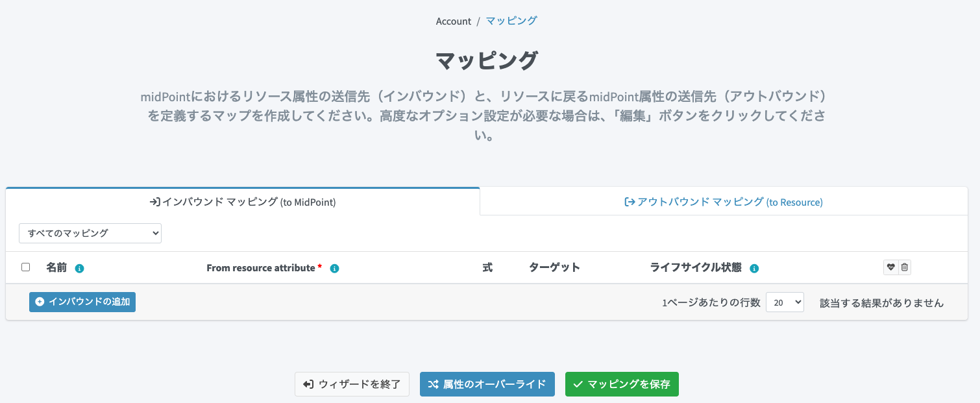The height and width of the screenshot is (403, 980).
Task: Click the heart-pulse icon in table header
Action: pos(890,267)
